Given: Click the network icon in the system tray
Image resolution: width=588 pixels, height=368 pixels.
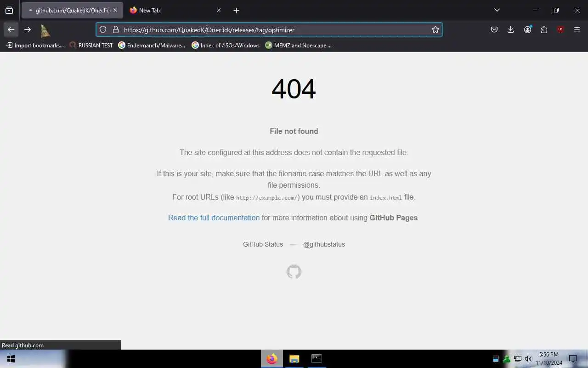Looking at the screenshot, I should pyautogui.click(x=518, y=359).
